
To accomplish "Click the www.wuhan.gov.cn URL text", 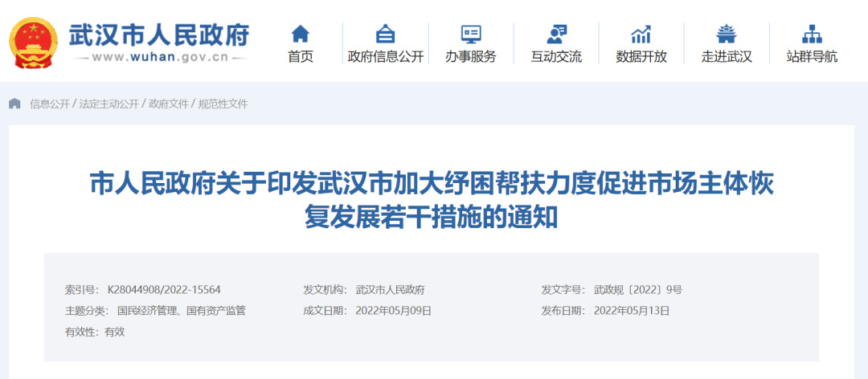I will (x=159, y=58).
